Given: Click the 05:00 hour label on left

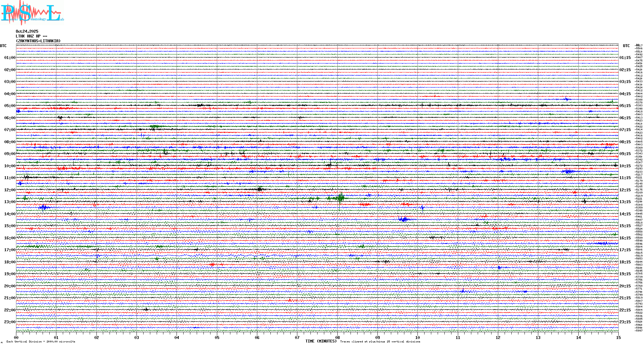Looking at the screenshot, I should point(10,106).
